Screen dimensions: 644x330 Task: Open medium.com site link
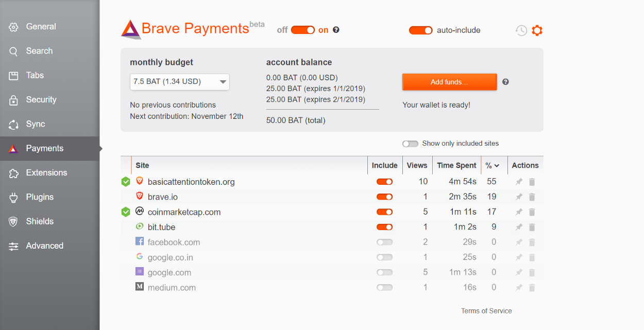[x=172, y=288]
